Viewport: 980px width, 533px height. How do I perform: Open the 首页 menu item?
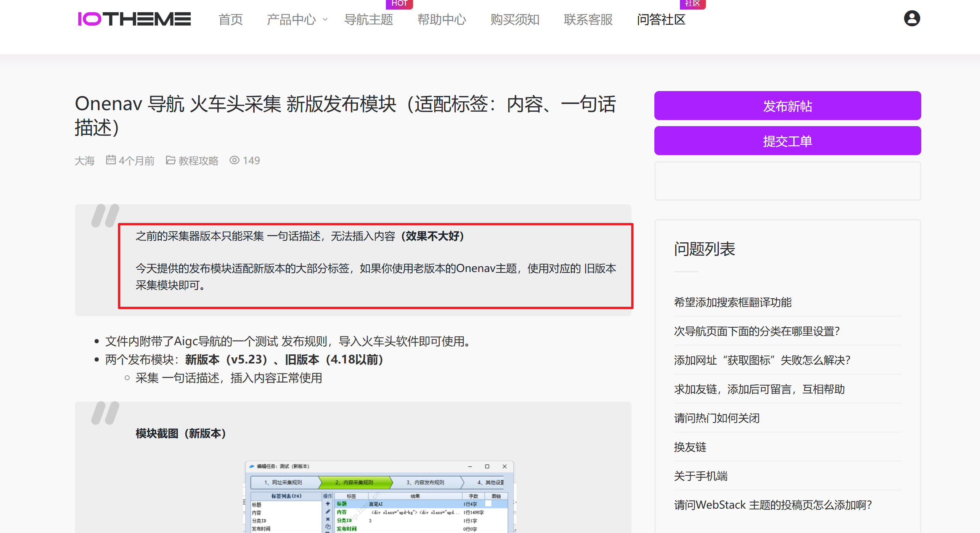[230, 19]
